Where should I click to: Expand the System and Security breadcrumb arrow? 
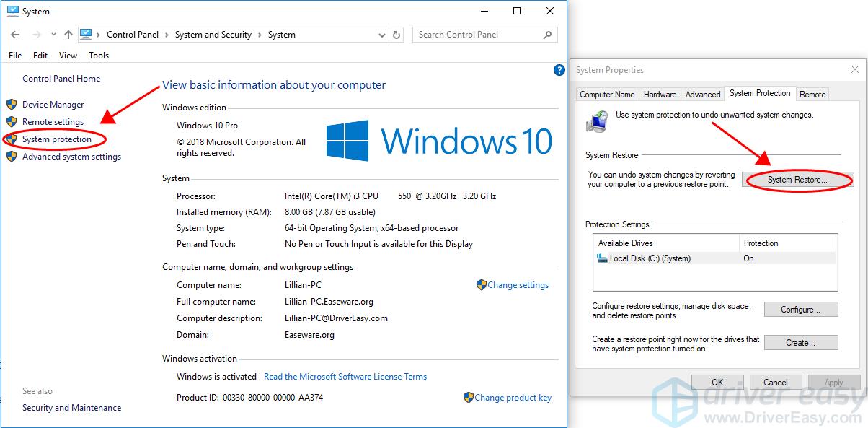(261, 34)
